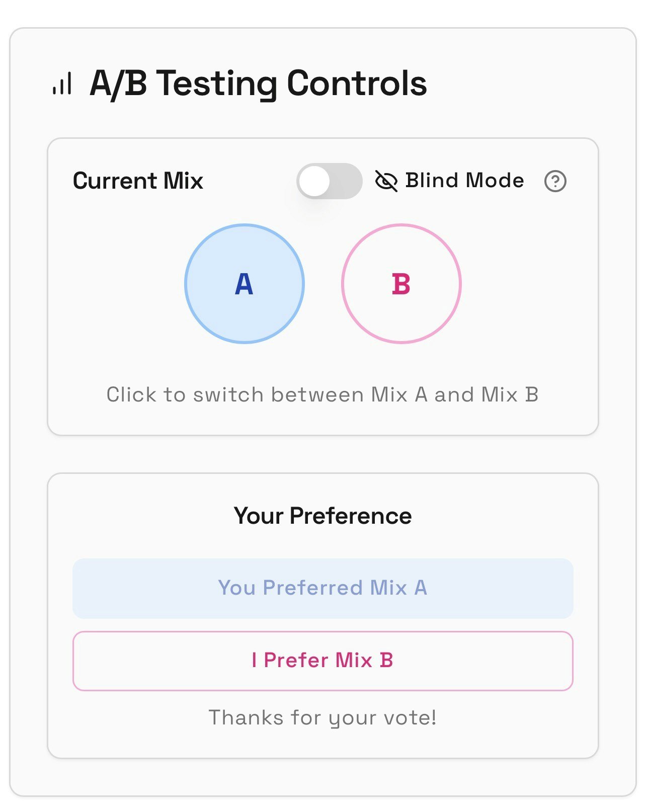Click the You Preferred Mix A button

click(x=322, y=587)
